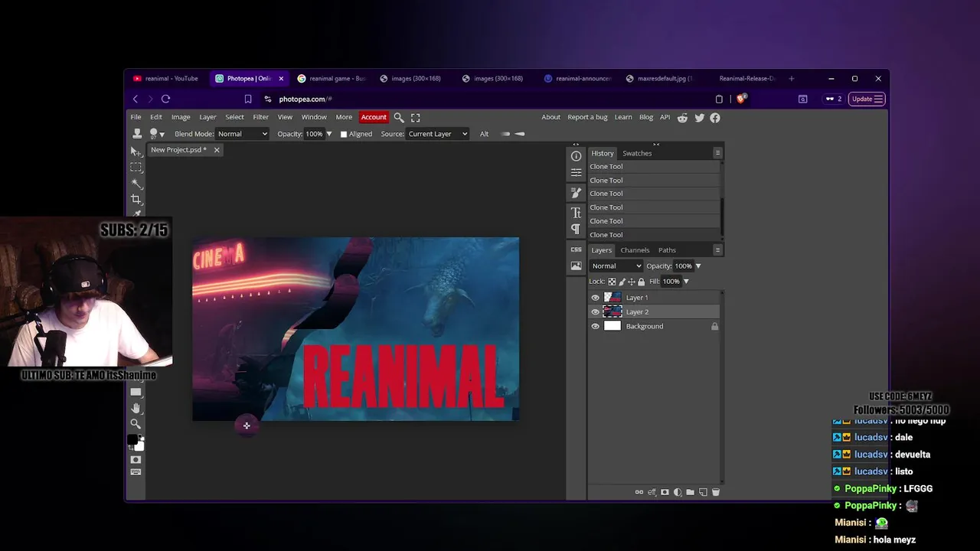Toggle fullscreen mode icon
This screenshot has width=980, height=551.
pyautogui.click(x=416, y=118)
